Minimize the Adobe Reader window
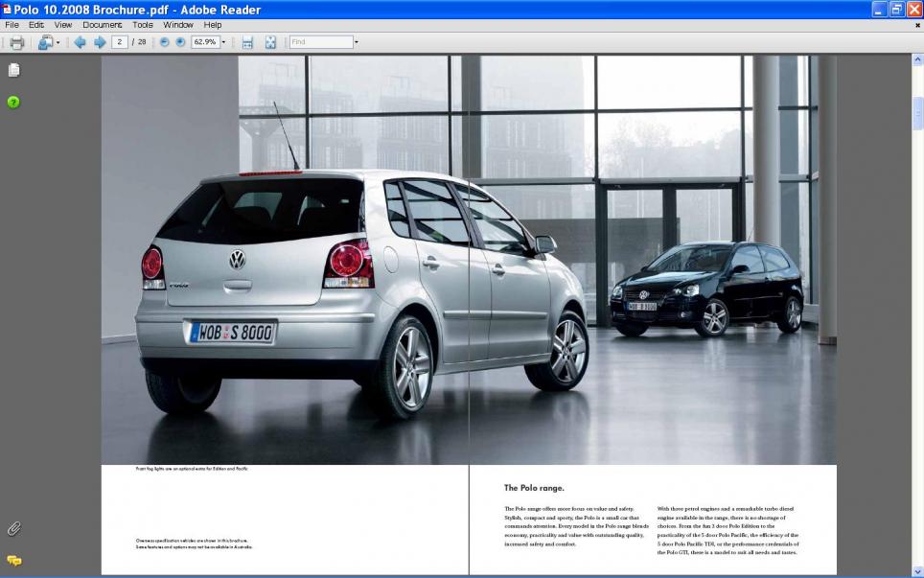The height and width of the screenshot is (578, 924). tap(879, 9)
